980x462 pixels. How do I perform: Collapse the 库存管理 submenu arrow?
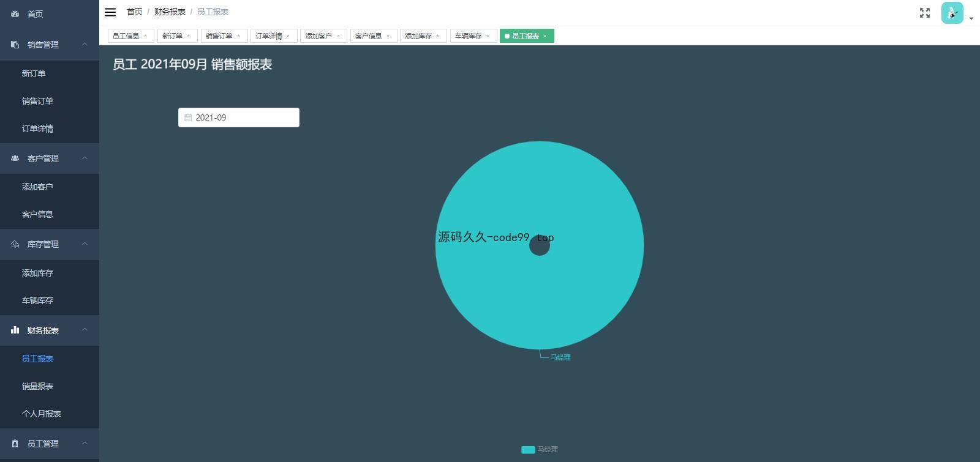tap(85, 244)
